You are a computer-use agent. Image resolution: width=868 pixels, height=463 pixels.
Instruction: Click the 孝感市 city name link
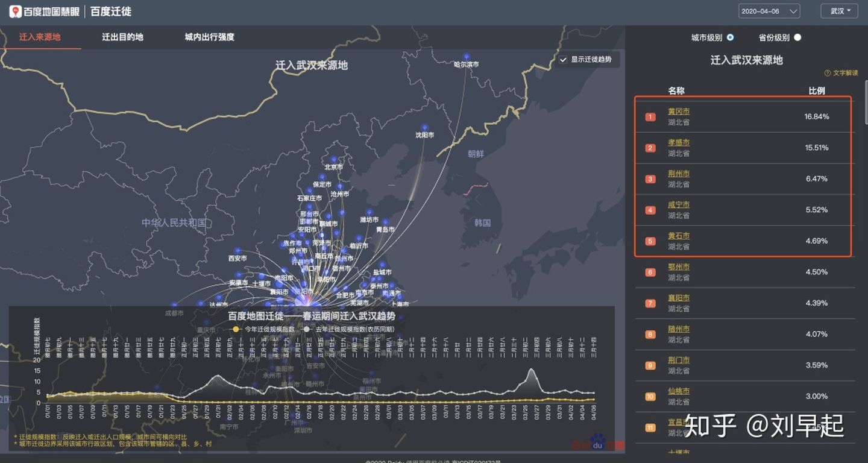(679, 143)
